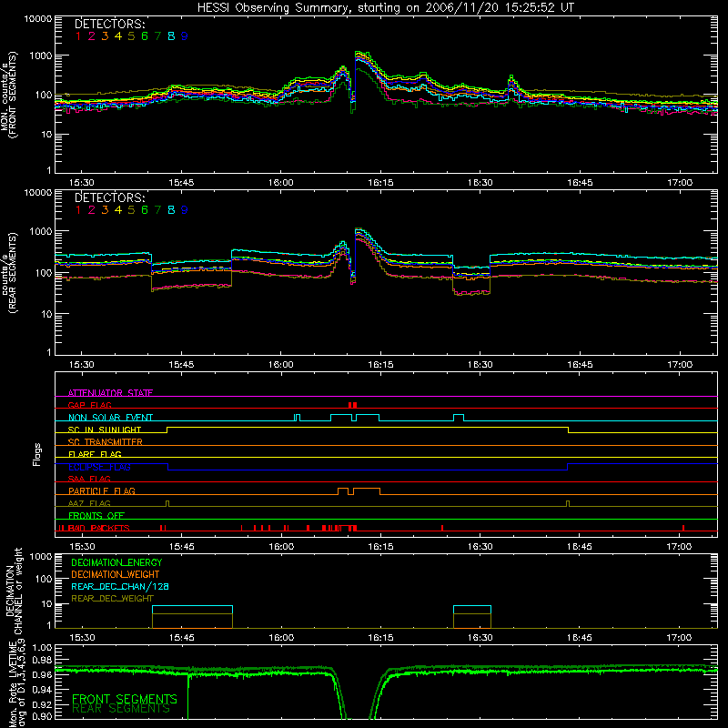The image size is (728, 728).
Task: Select olive detector 5 in rear segments legend
Action: coord(131,210)
